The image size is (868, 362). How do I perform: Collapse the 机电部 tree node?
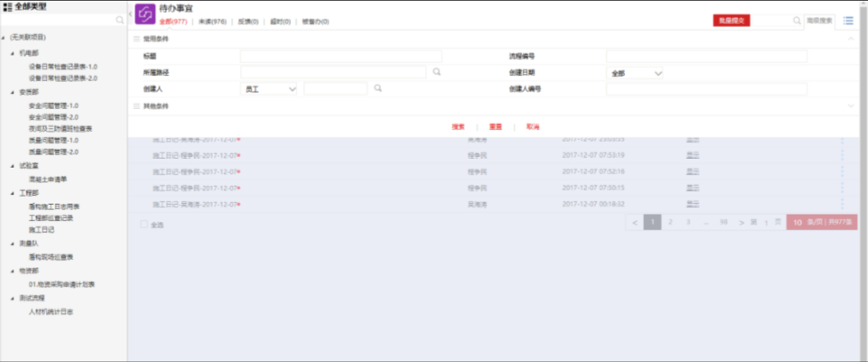pos(12,53)
